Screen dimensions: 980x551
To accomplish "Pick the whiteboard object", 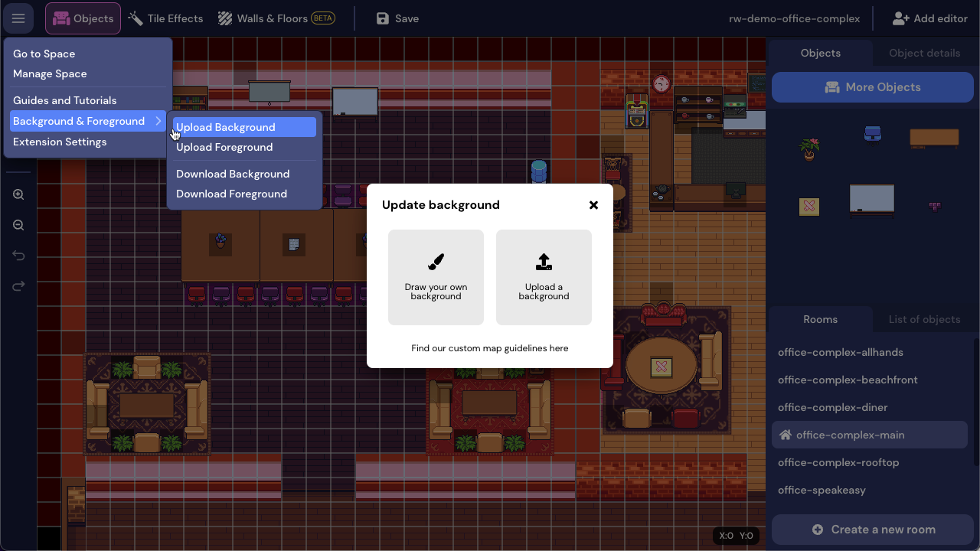I will coord(872,200).
